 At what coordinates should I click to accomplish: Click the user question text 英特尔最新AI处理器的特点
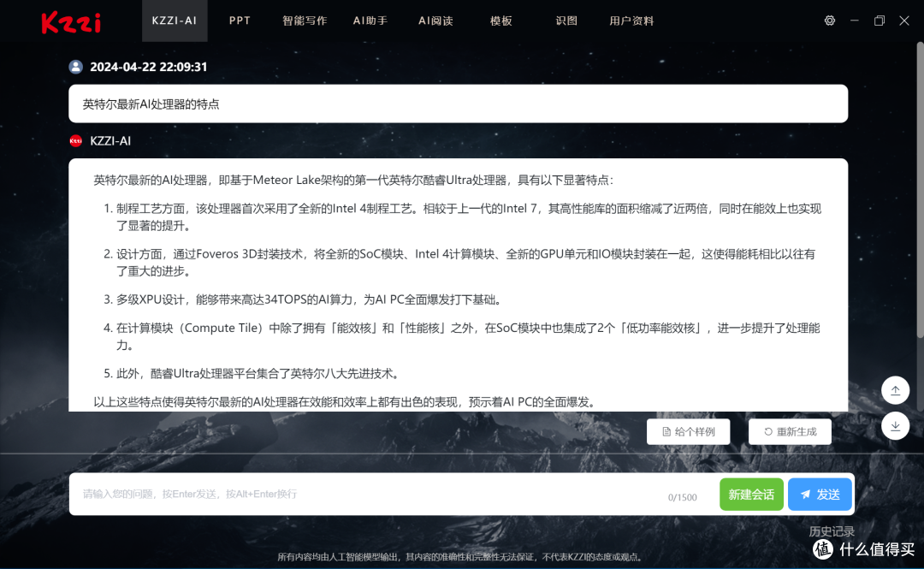click(151, 104)
